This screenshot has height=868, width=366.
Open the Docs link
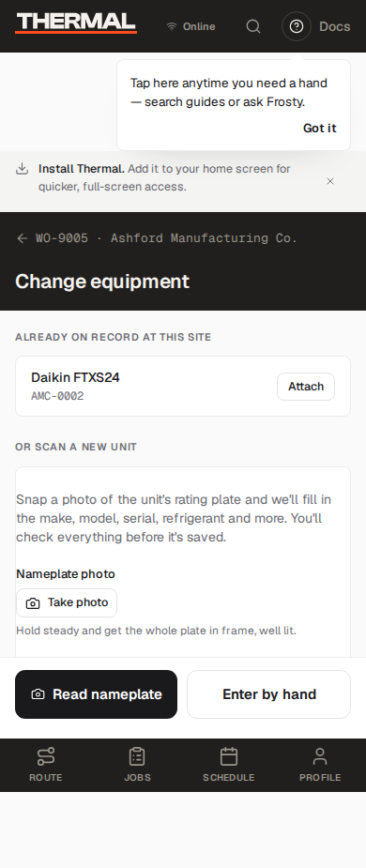pos(334,26)
